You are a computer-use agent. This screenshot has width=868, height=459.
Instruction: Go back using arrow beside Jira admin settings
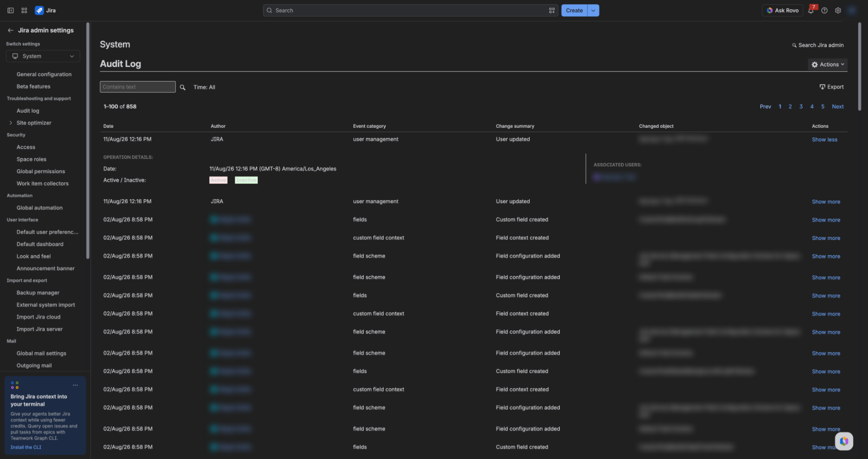[10, 30]
